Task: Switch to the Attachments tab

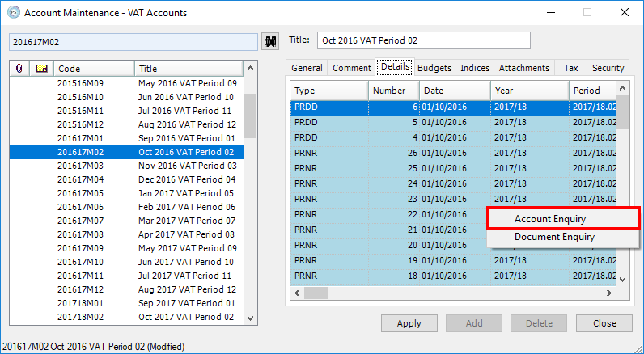Action: 524,69
